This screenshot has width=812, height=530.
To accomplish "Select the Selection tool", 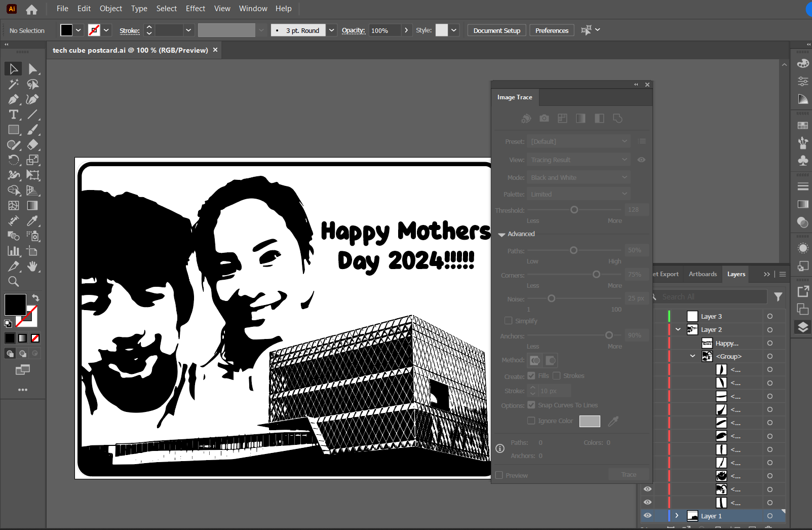I will [x=14, y=68].
